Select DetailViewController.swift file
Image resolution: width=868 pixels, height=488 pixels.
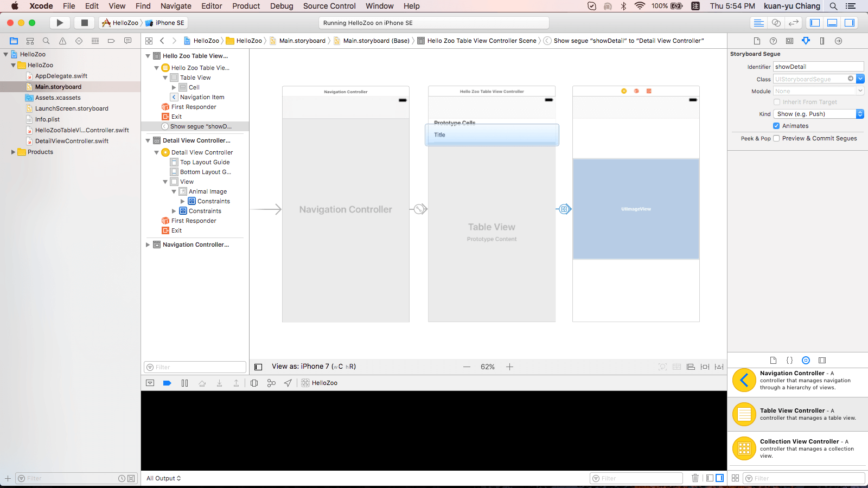tap(72, 141)
